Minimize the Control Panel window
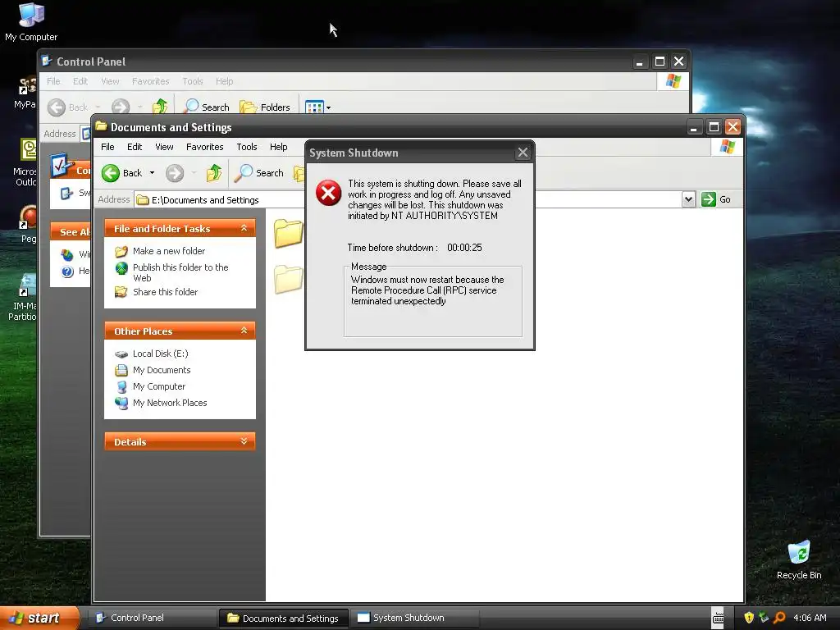The width and height of the screenshot is (840, 630). tap(639, 62)
